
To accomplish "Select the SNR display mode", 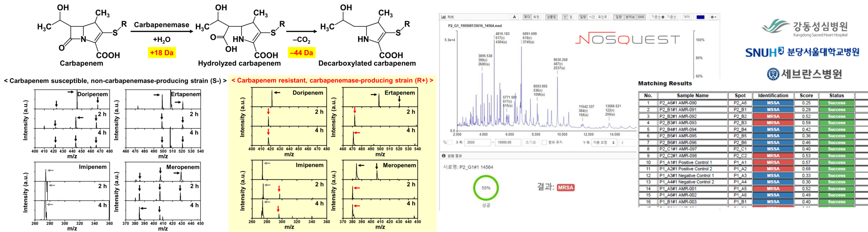I will pos(641,17).
